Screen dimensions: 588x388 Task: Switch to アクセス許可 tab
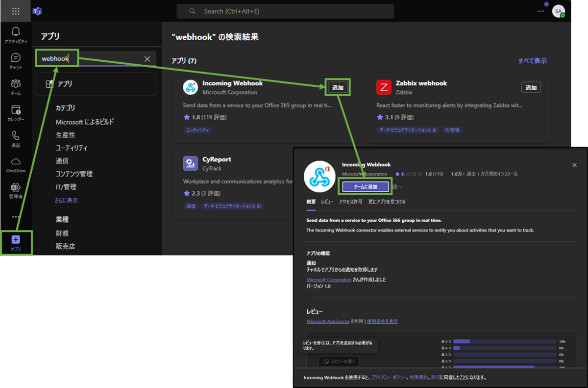pos(351,202)
